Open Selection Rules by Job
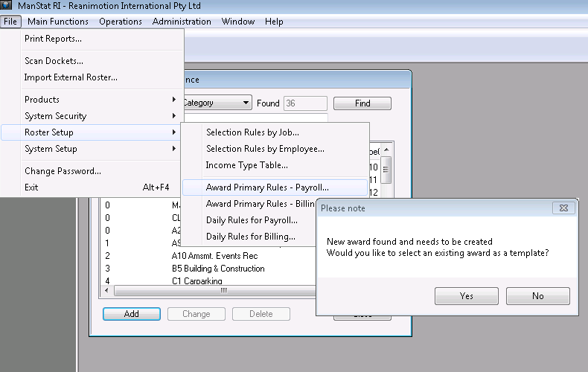 point(252,132)
